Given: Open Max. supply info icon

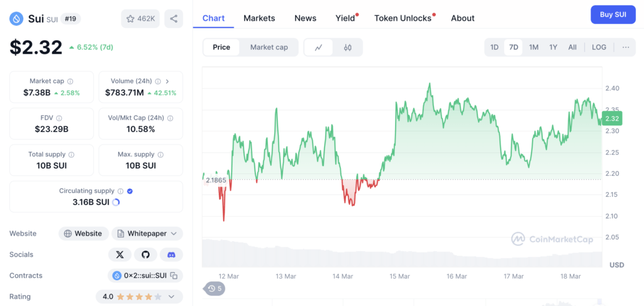Looking at the screenshot, I should tap(160, 155).
